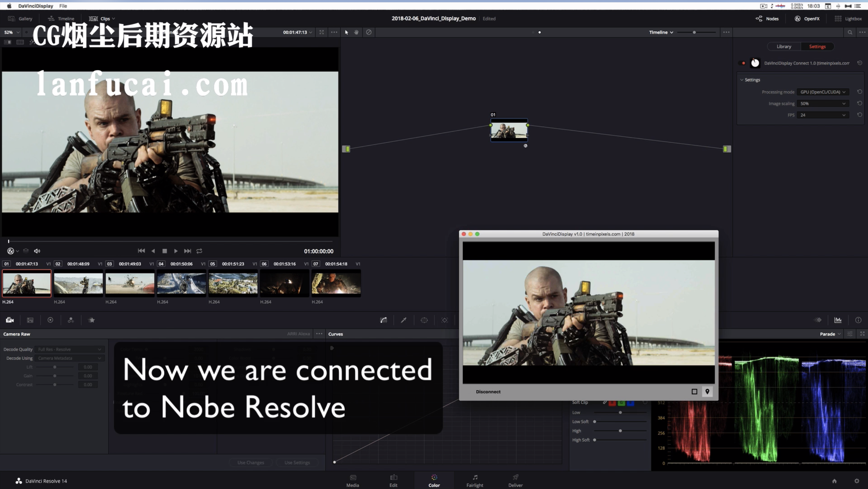Image resolution: width=868 pixels, height=489 pixels.
Task: Open the File menu in menu bar
Action: tap(63, 6)
